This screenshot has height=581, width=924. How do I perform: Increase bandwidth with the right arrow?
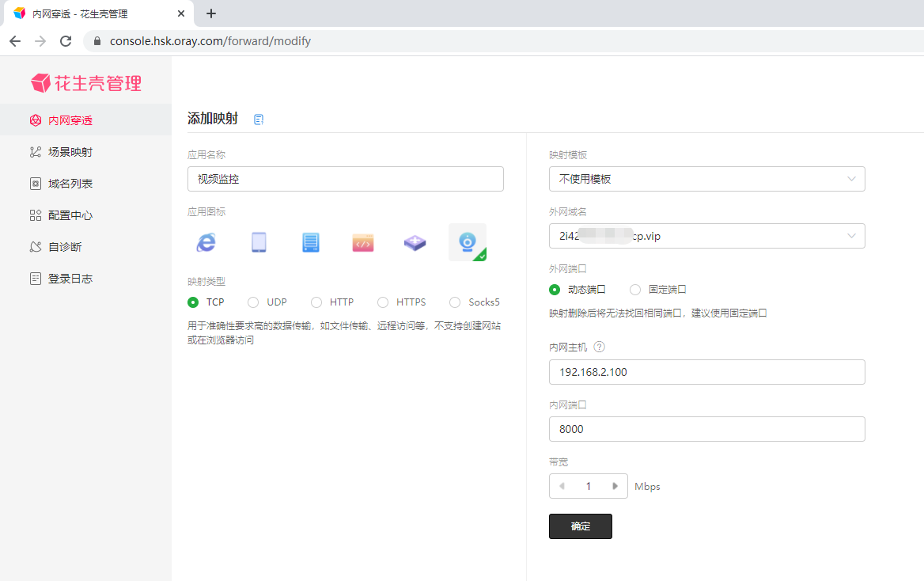click(x=615, y=486)
